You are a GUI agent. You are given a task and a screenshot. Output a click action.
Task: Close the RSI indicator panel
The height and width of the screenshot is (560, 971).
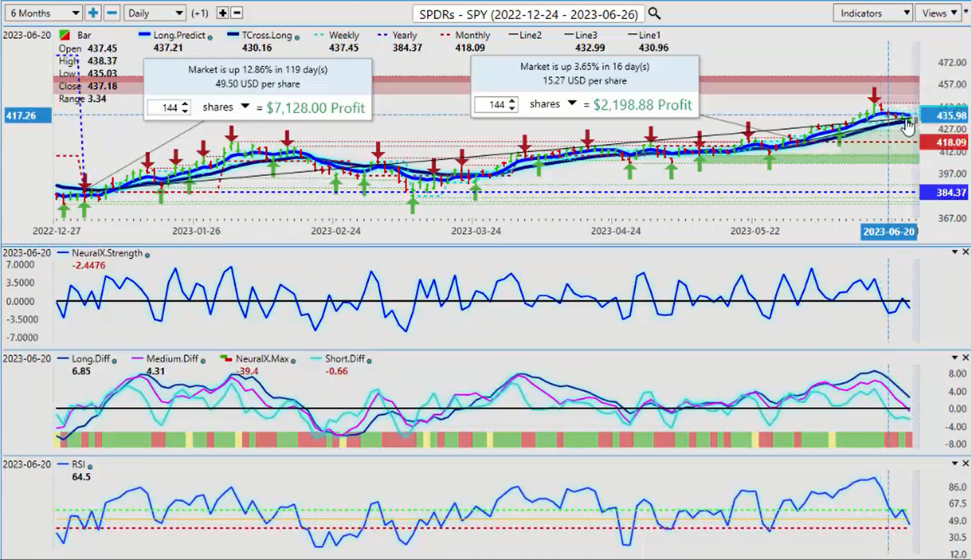(965, 463)
